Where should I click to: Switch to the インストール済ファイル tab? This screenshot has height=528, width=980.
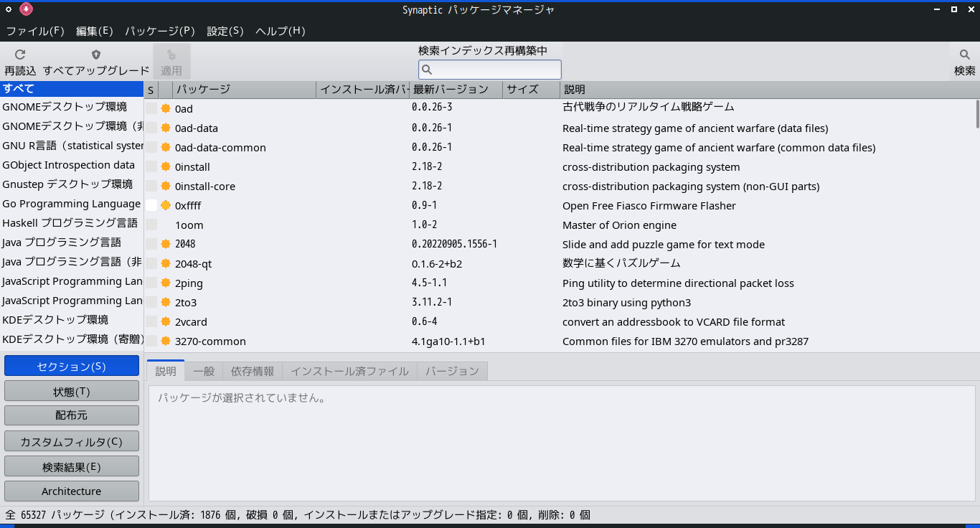point(349,371)
